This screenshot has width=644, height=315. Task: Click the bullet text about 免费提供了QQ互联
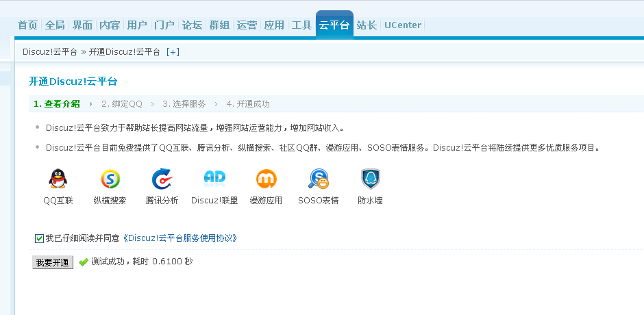click(323, 147)
